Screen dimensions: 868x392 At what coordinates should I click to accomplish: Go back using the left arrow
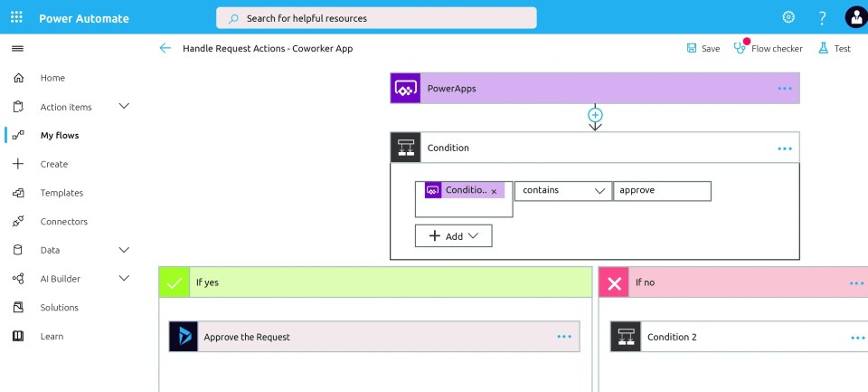165,48
